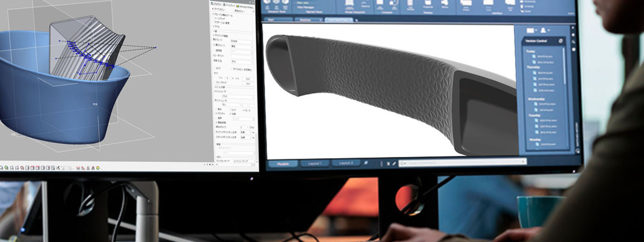The image size is (644, 242).
Task: Add a new drawing tab with plus button
Action: 356,20
